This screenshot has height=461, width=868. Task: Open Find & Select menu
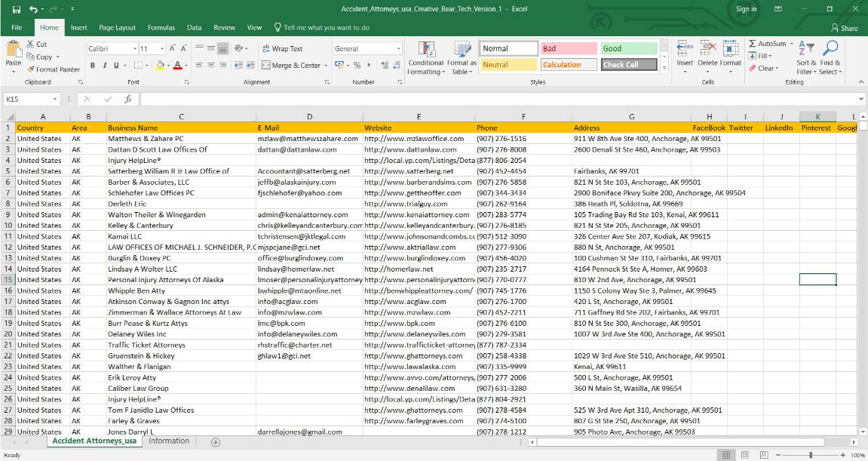(830, 57)
